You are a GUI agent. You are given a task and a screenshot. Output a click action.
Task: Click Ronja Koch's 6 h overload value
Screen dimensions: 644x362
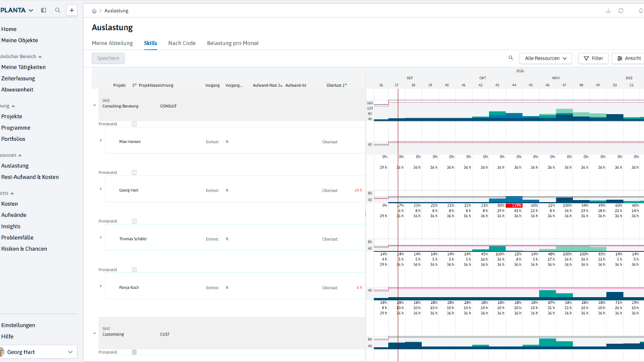(359, 287)
